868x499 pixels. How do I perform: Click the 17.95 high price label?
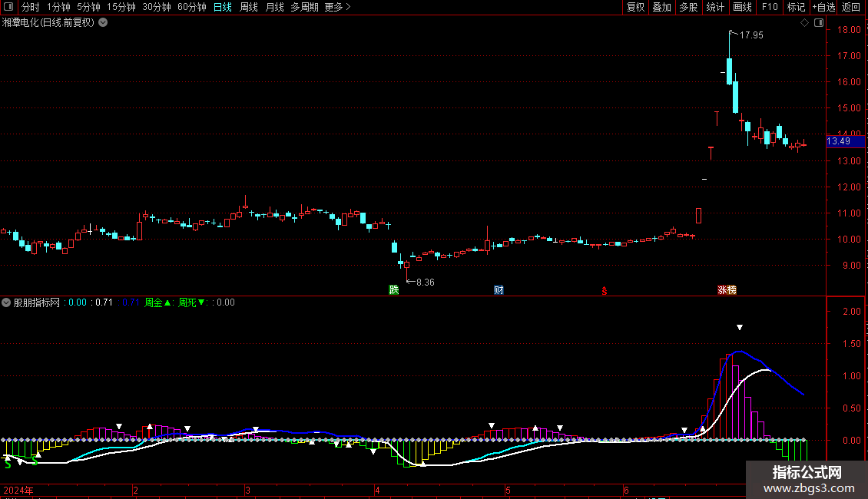pos(751,35)
